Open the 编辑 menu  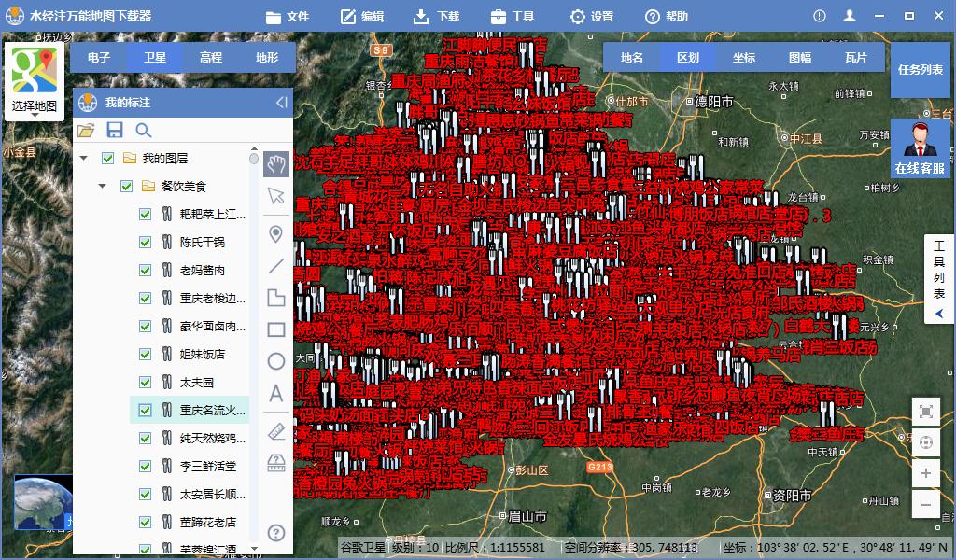361,17
